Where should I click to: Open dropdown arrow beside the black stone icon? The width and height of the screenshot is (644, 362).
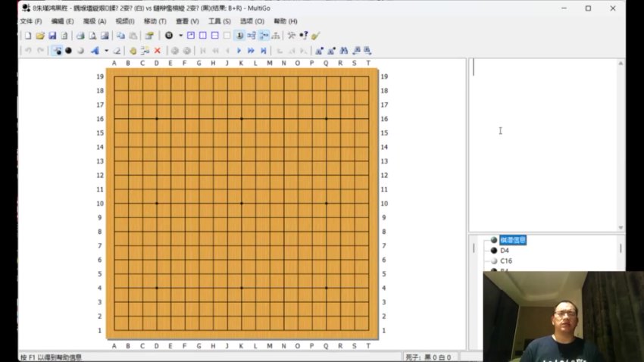click(180, 36)
